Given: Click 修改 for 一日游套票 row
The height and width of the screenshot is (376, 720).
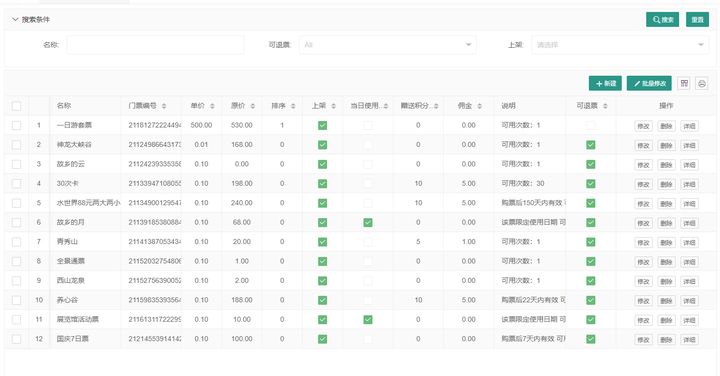Looking at the screenshot, I should [x=643, y=126].
